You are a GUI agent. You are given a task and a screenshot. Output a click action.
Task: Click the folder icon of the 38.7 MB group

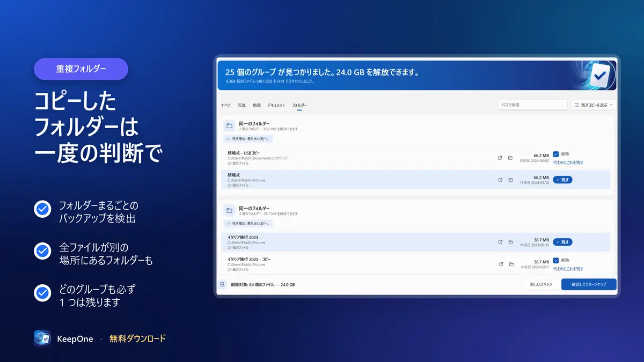[229, 210]
